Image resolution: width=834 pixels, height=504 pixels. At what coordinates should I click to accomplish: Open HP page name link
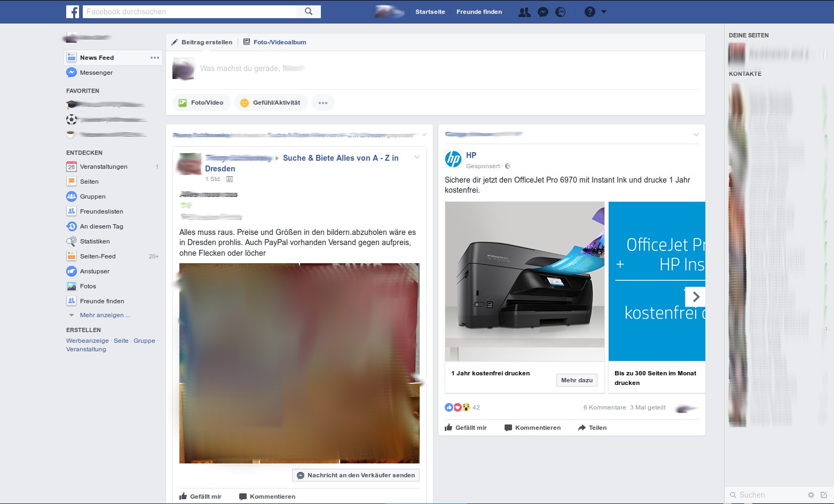pos(471,155)
